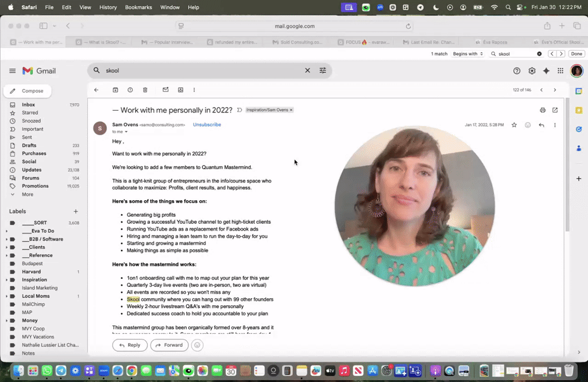Click the Forward button
The image size is (588, 382).
coord(169,345)
